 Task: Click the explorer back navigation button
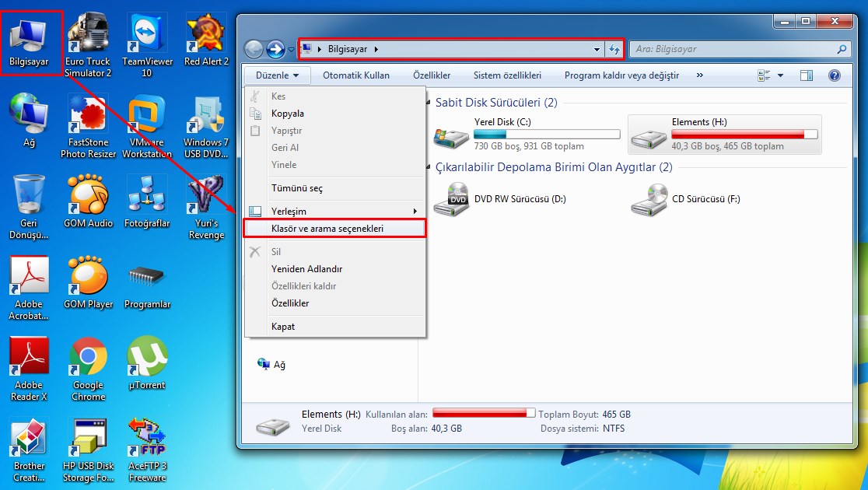[254, 49]
